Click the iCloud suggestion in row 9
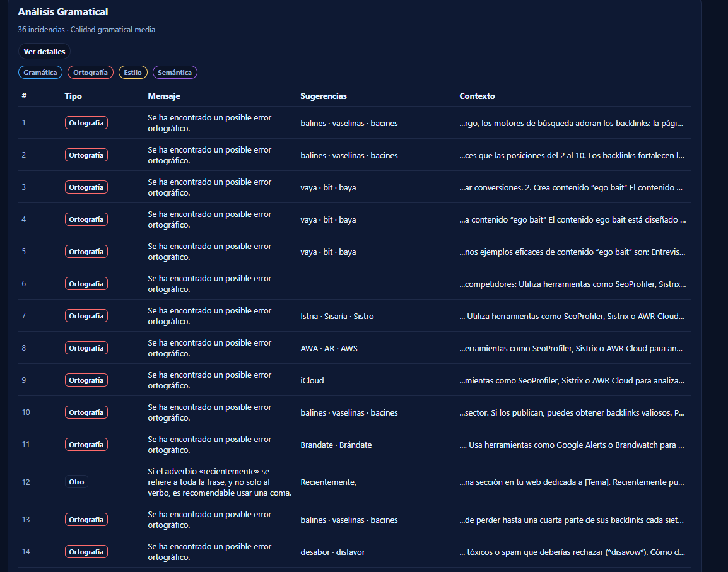This screenshot has width=728, height=572. click(x=312, y=380)
